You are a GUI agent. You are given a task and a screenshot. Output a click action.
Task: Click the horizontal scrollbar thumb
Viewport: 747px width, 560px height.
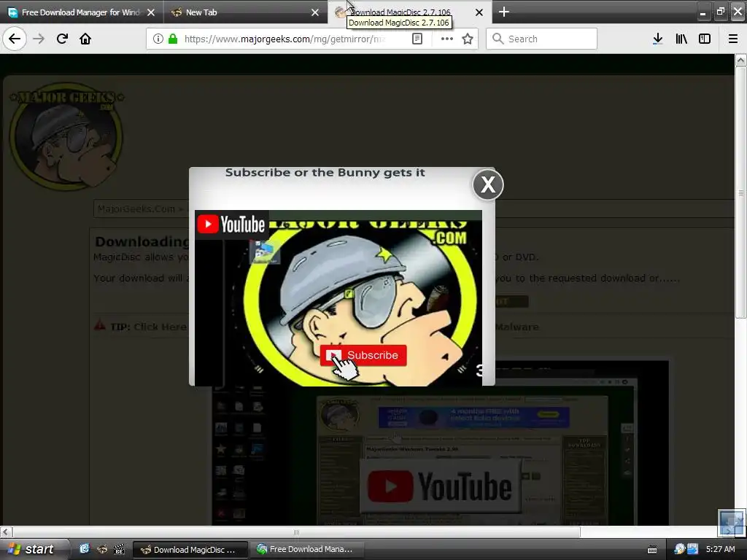(296, 532)
